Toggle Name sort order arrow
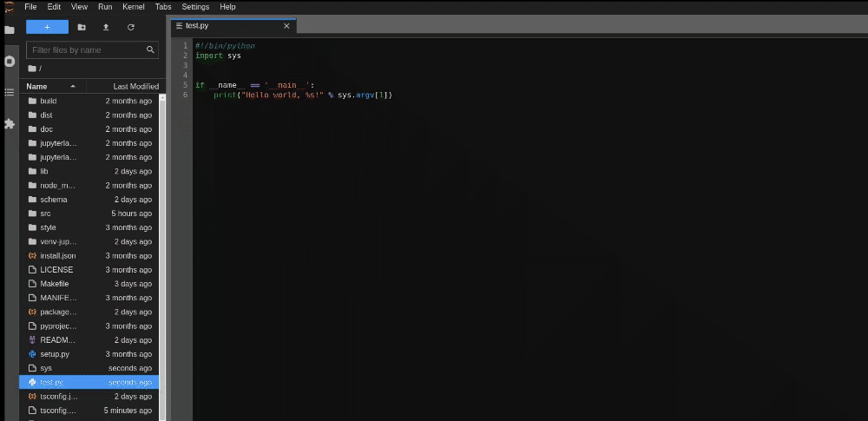This screenshot has height=421, width=868. click(73, 87)
